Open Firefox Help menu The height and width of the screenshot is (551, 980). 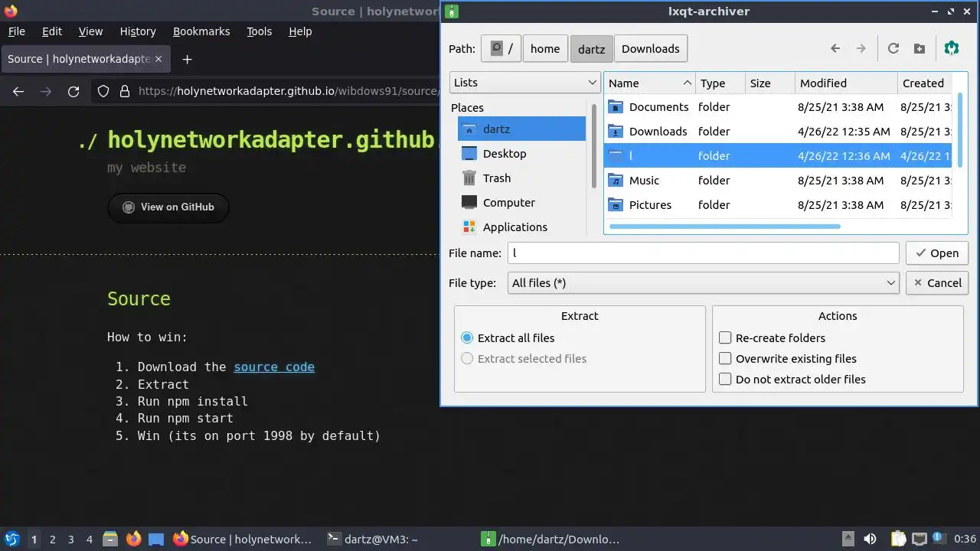[300, 31]
